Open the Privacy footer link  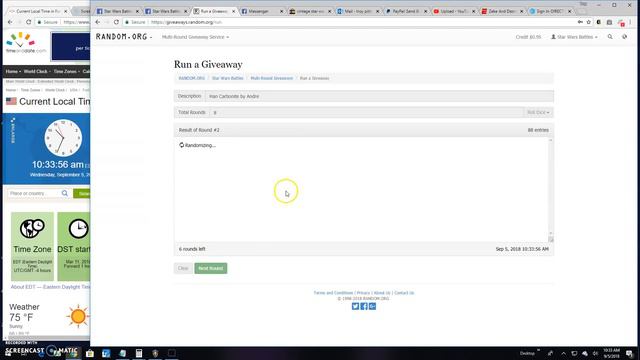(363, 293)
